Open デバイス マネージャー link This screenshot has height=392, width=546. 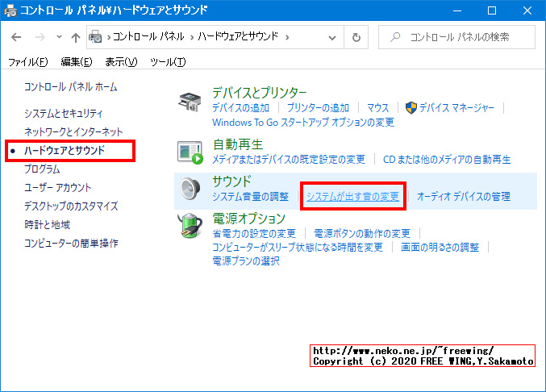click(x=456, y=108)
